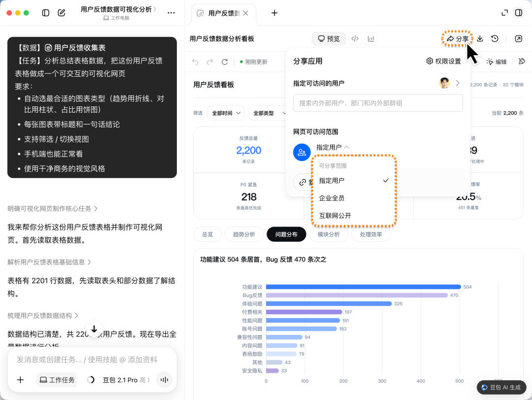The width and height of the screenshot is (532, 400).
Task: Focus the 搜索内外部用户 search field
Action: [378, 103]
